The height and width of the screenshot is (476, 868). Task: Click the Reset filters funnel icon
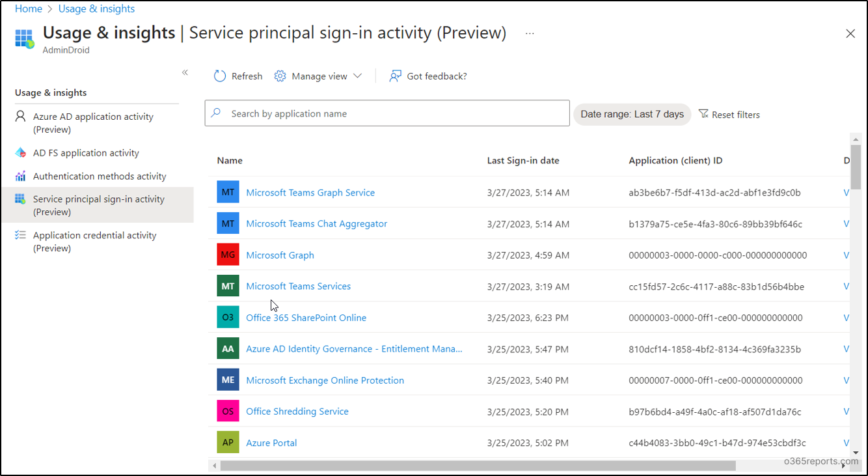pyautogui.click(x=703, y=114)
